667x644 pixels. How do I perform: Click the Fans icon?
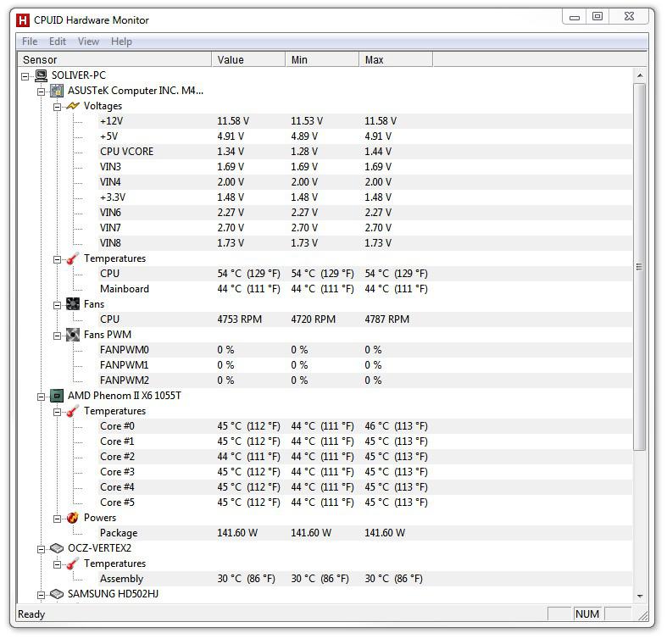click(x=73, y=304)
